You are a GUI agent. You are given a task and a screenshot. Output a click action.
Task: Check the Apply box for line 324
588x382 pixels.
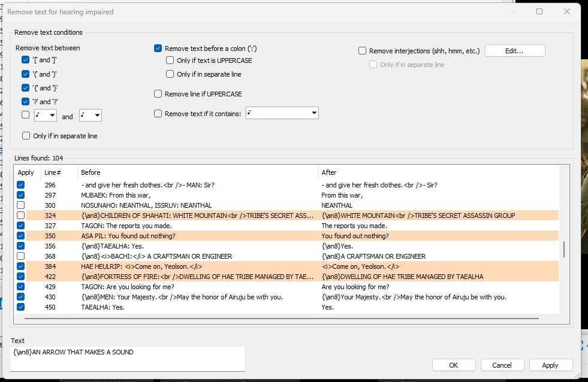(20, 215)
